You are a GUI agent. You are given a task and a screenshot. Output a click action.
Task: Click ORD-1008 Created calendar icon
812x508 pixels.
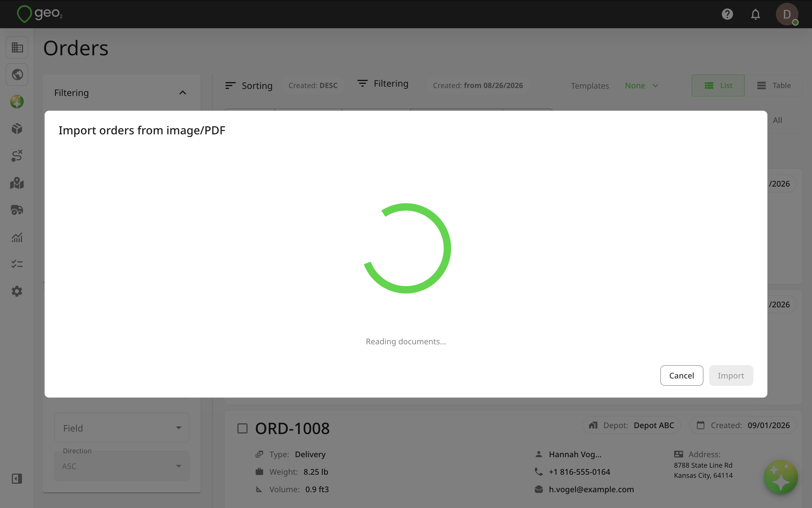(701, 425)
